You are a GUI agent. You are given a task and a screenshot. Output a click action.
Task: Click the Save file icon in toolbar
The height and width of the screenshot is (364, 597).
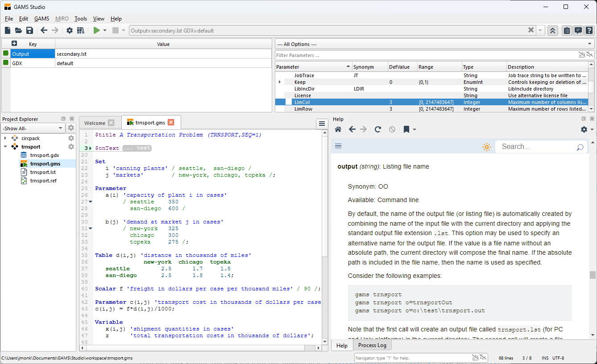(29, 30)
